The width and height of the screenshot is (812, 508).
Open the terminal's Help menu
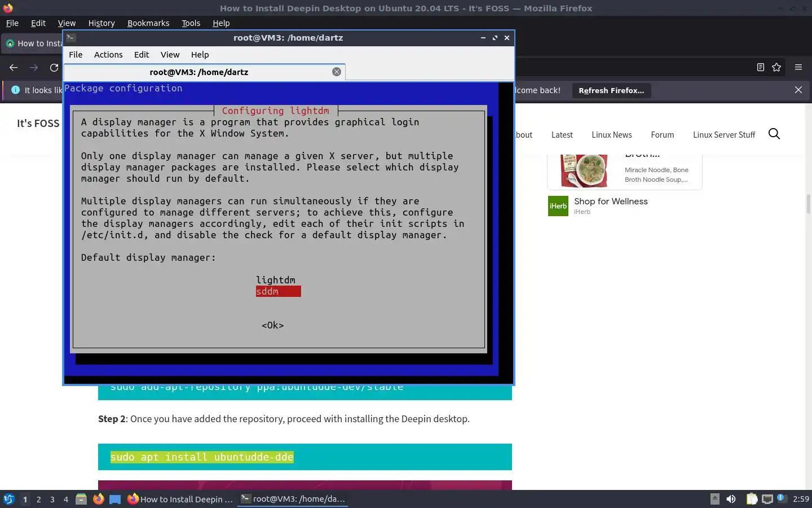200,55
